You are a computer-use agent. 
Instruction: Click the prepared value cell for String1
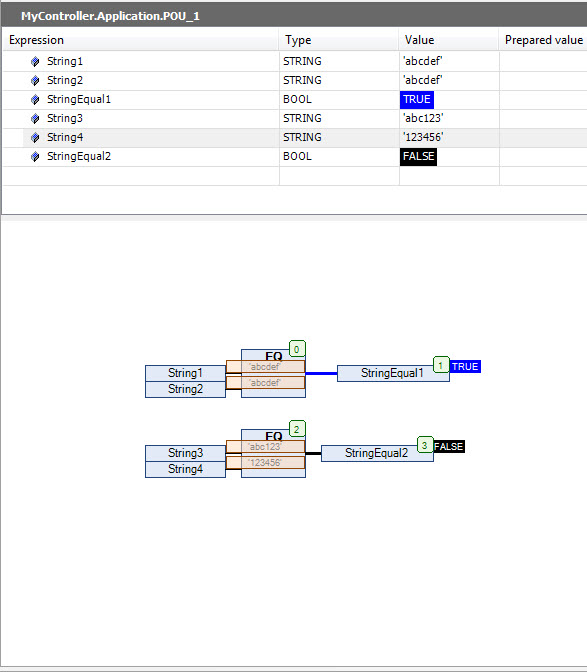(x=543, y=61)
